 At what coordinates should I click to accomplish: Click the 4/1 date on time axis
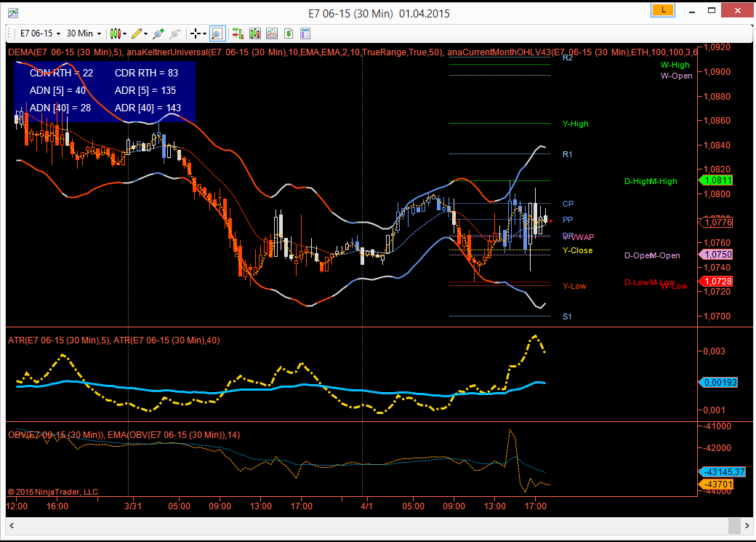click(367, 506)
